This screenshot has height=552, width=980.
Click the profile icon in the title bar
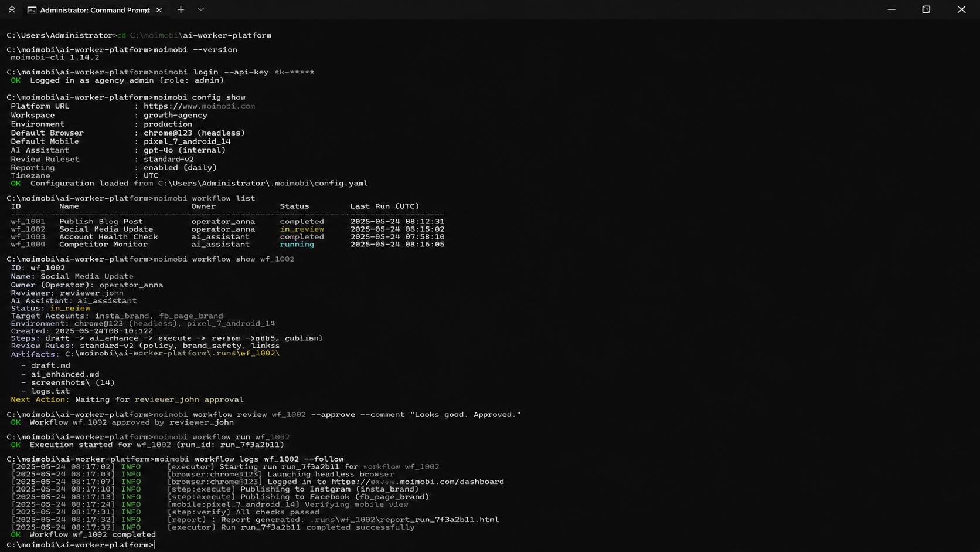[x=12, y=10]
